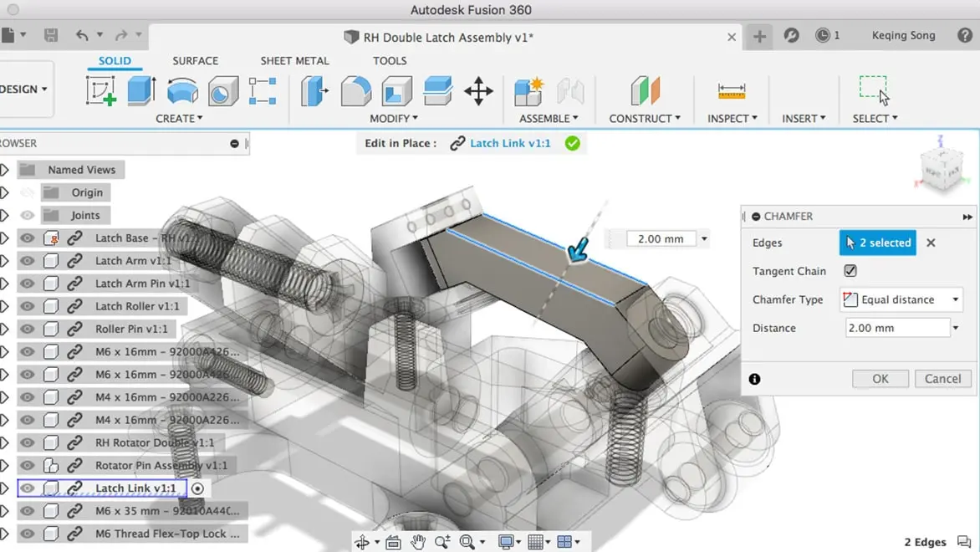The image size is (980, 552).
Task: Open the Grid and Snaps icon
Action: (535, 542)
